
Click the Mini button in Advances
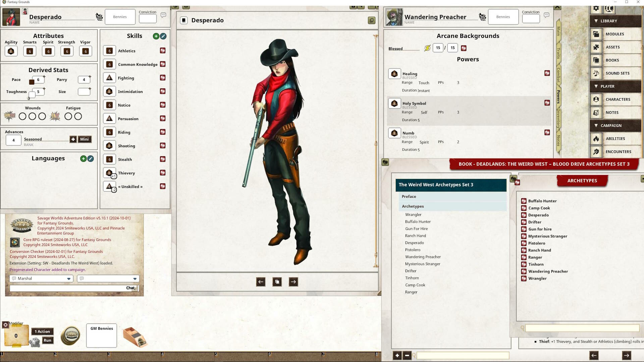click(x=84, y=139)
